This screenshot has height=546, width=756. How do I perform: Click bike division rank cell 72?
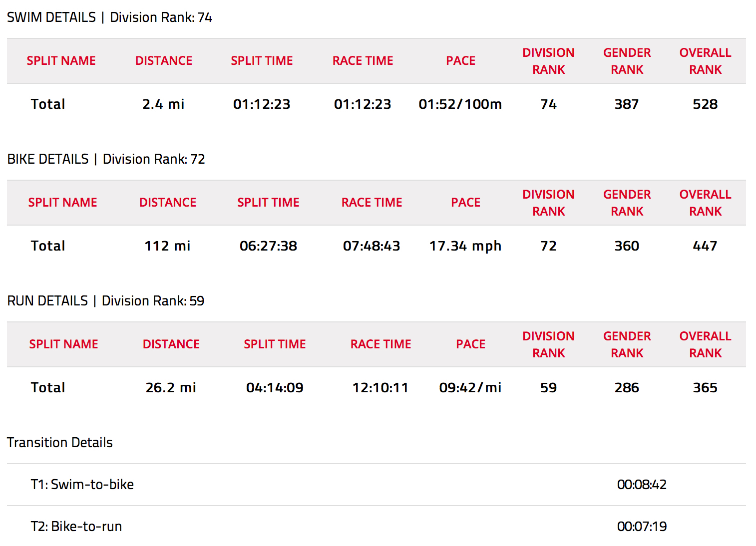(x=548, y=246)
